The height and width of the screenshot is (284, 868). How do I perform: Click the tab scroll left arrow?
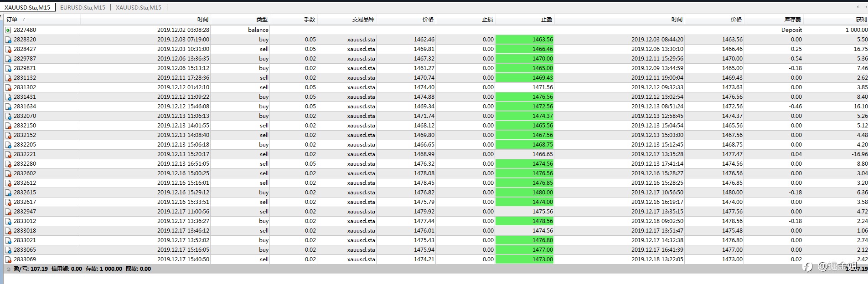click(x=858, y=7)
